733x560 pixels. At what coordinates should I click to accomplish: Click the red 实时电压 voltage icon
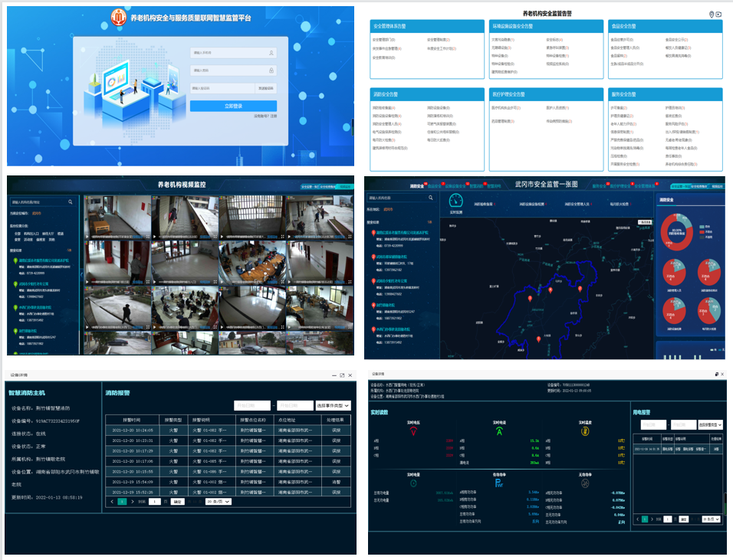(412, 431)
